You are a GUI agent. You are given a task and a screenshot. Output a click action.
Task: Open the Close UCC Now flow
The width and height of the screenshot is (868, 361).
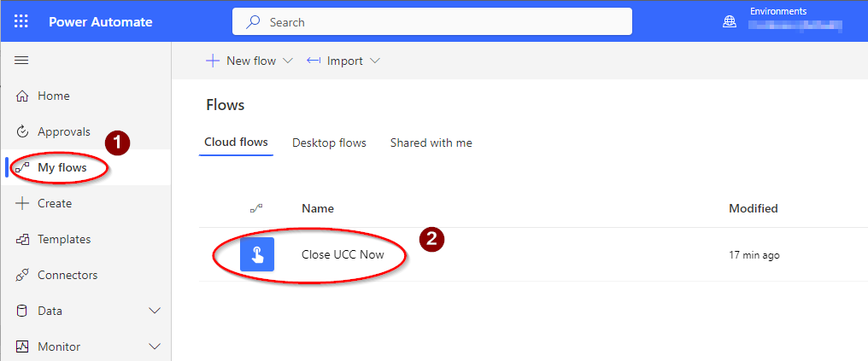[x=343, y=255]
